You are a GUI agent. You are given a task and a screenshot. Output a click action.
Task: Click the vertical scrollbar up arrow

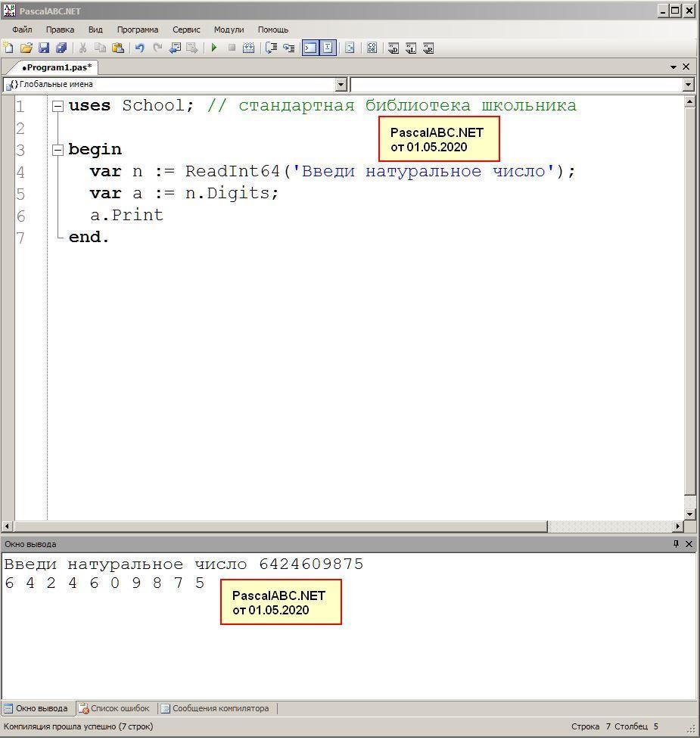pos(689,101)
